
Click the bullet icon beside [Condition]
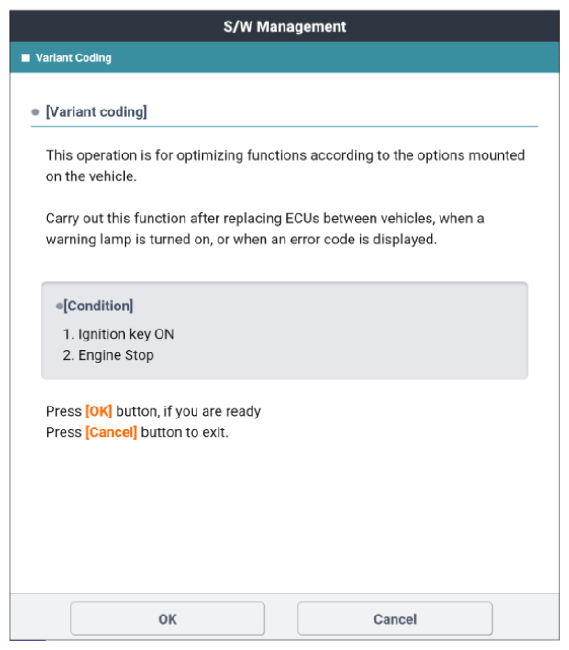(59, 306)
